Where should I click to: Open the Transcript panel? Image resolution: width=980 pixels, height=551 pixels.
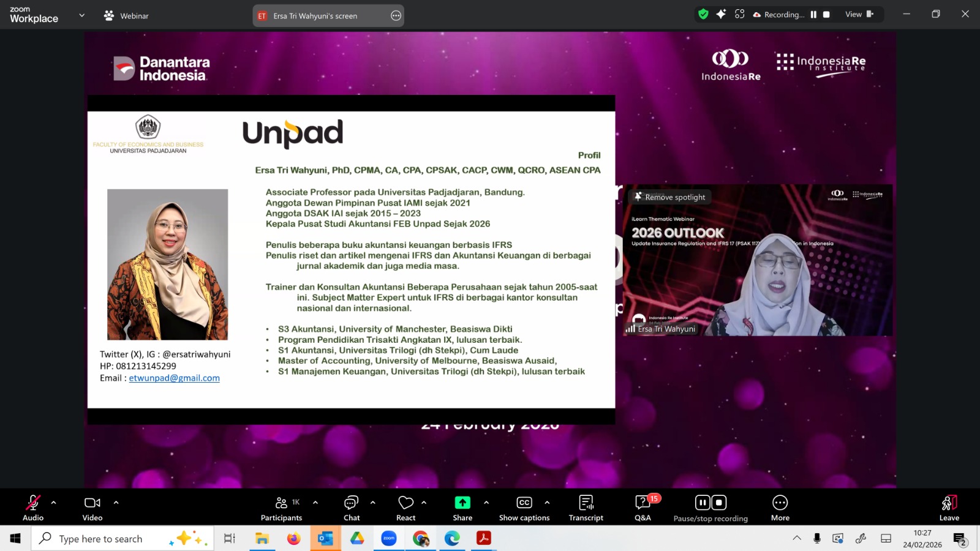click(x=586, y=508)
